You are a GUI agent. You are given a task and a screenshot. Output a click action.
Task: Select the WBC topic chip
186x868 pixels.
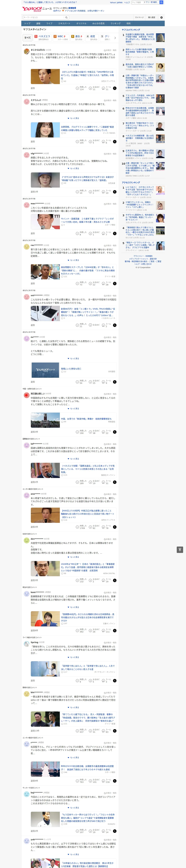[x=61, y=38]
